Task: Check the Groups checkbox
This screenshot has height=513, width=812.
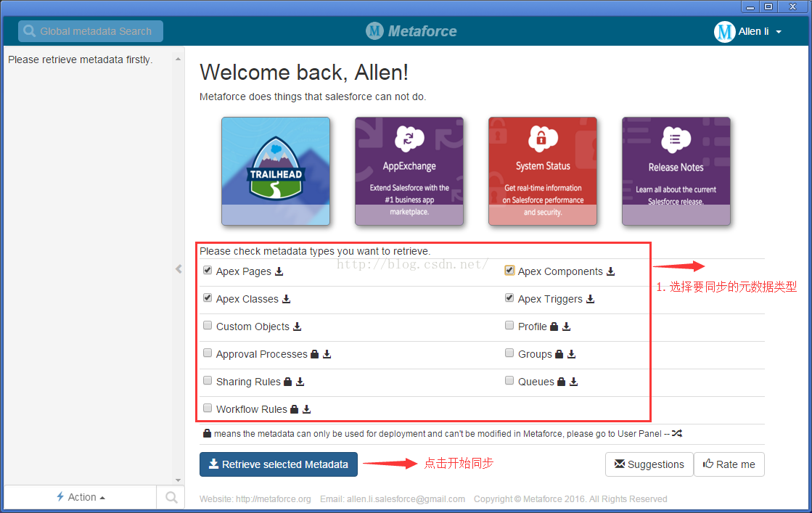Action: tap(509, 353)
